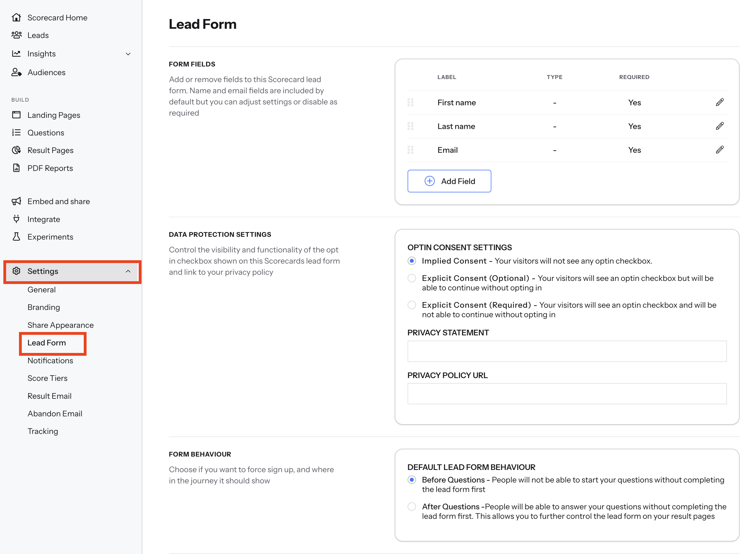Click the REQUIRED column header
Viewport: 756px width, 554px height.
[634, 77]
